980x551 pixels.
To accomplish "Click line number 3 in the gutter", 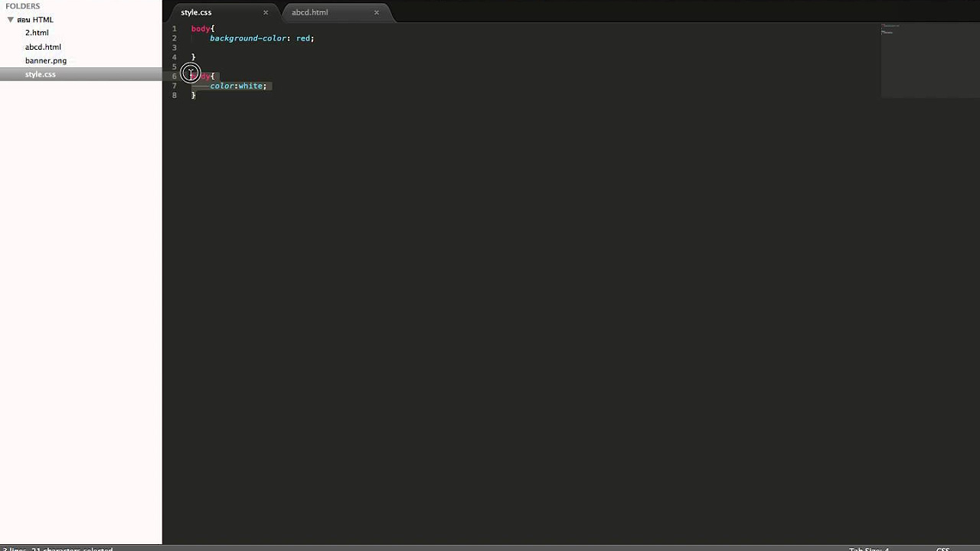I will coord(175,47).
